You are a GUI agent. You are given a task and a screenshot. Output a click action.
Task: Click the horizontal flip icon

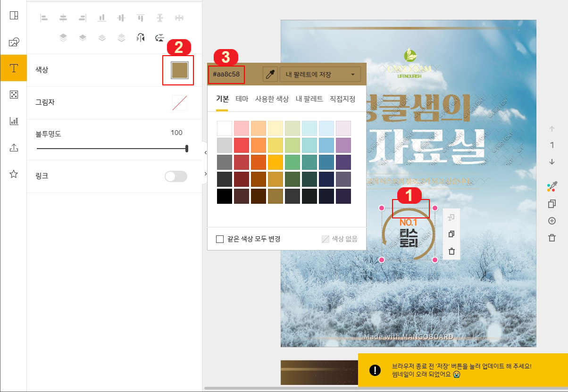[140, 37]
